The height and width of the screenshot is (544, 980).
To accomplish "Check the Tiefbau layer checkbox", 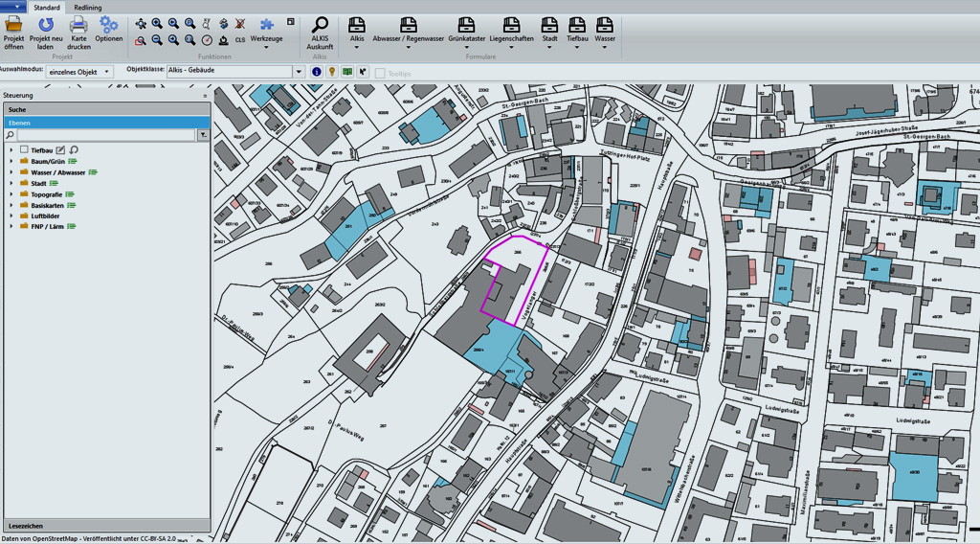I will [25, 150].
